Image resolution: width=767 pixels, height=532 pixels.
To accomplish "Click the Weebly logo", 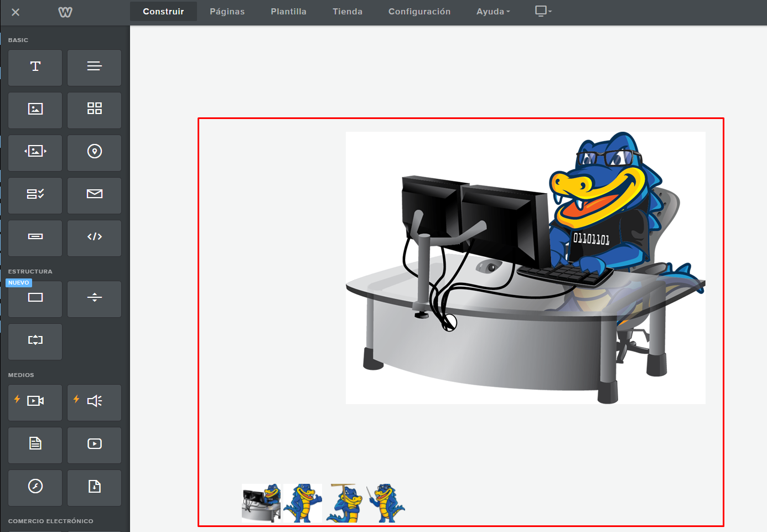I will tap(65, 12).
